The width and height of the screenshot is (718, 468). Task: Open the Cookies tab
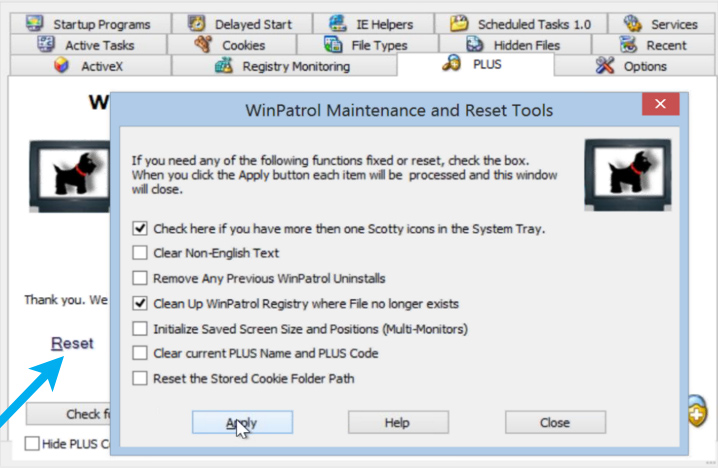232,44
